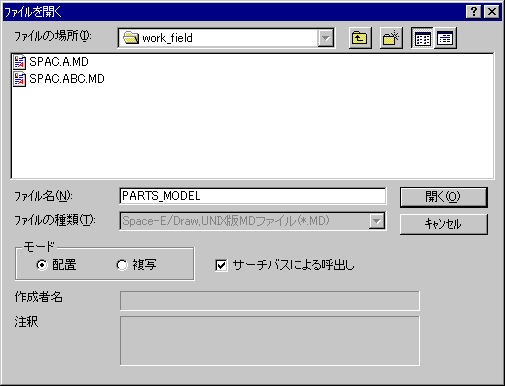Click the SPAC.ABC.MD file icon
The height and width of the screenshot is (386, 505).
[x=19, y=79]
